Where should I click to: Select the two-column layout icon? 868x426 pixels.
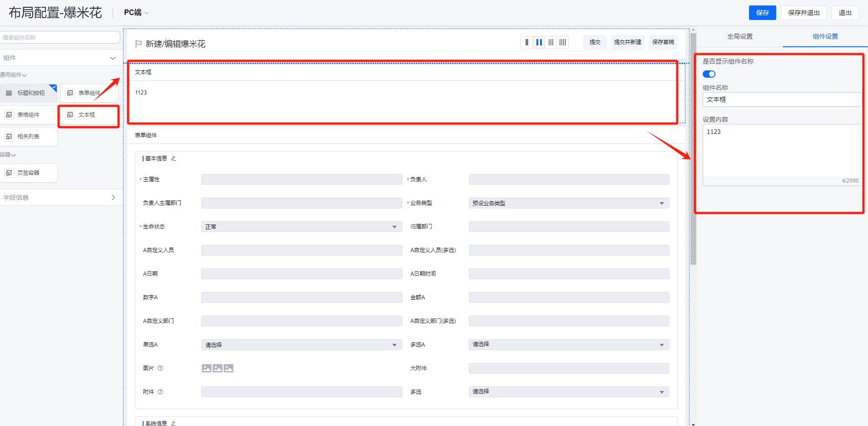coord(539,42)
